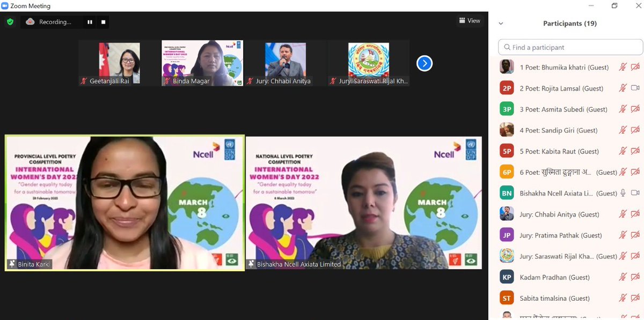Click the 3P avatar of Asmita Subedi
The height and width of the screenshot is (320, 644).
click(507, 109)
